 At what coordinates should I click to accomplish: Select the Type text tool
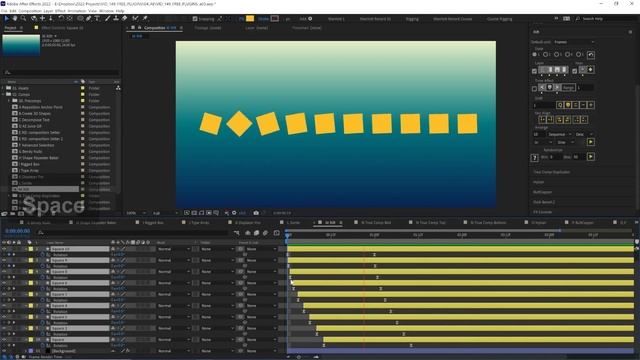click(97, 18)
